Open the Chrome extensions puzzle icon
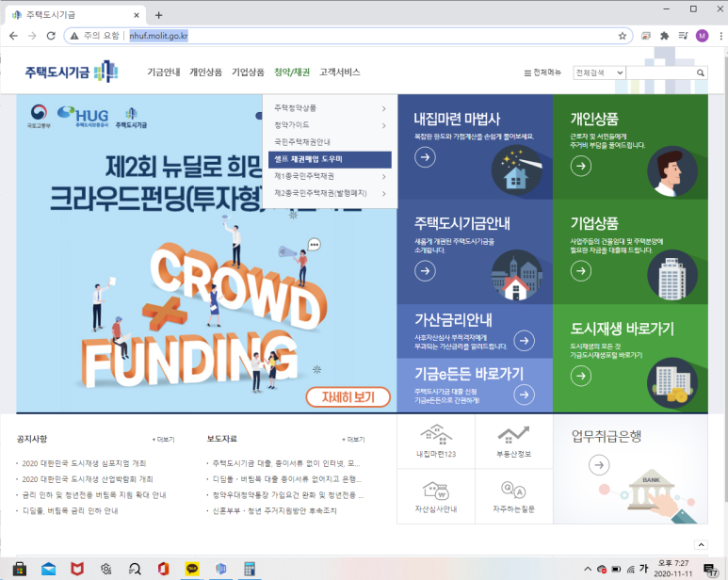 [664, 36]
